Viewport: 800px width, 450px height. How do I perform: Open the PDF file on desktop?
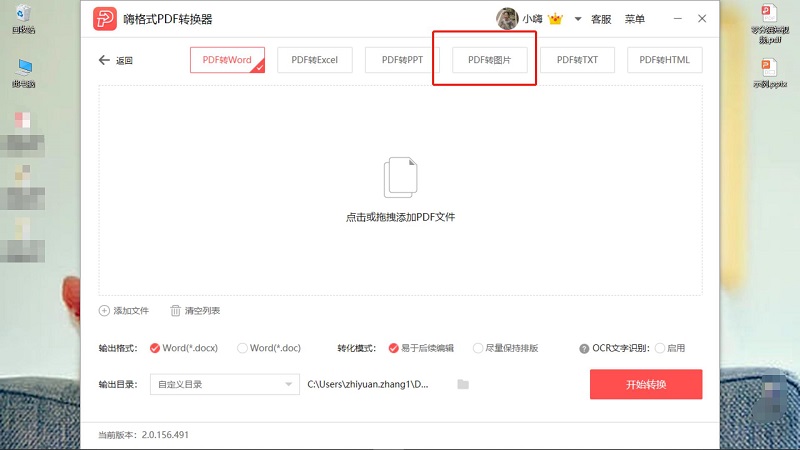click(769, 23)
